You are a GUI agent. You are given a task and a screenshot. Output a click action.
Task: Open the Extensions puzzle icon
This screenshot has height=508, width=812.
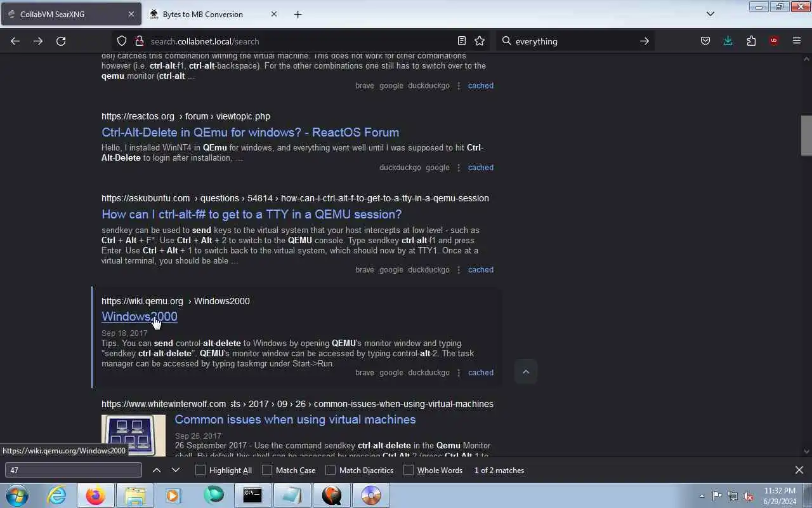[751, 41]
